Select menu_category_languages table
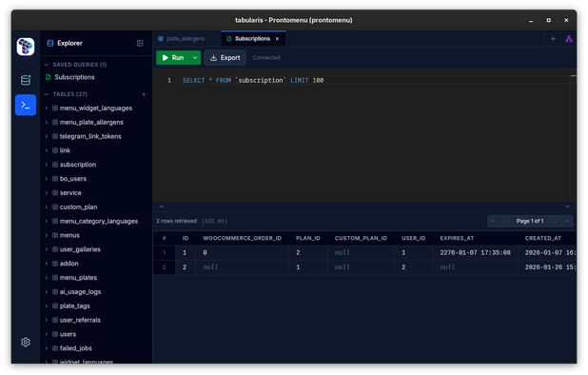This screenshot has width=588, height=375. click(x=99, y=221)
